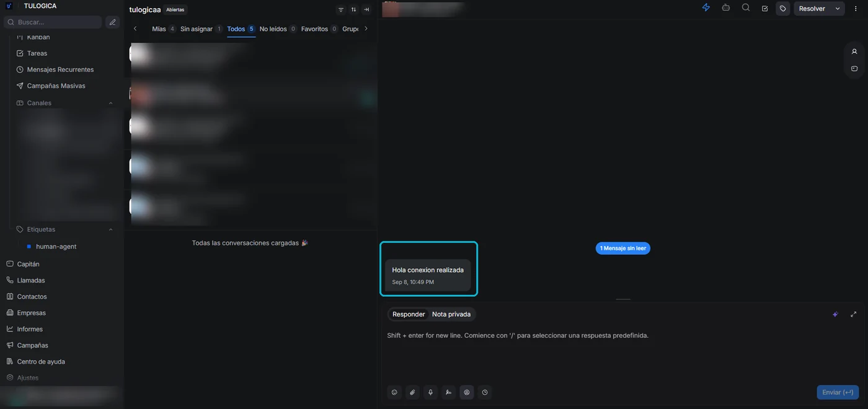
Task: Switch to the Favoritos tab
Action: click(x=319, y=29)
